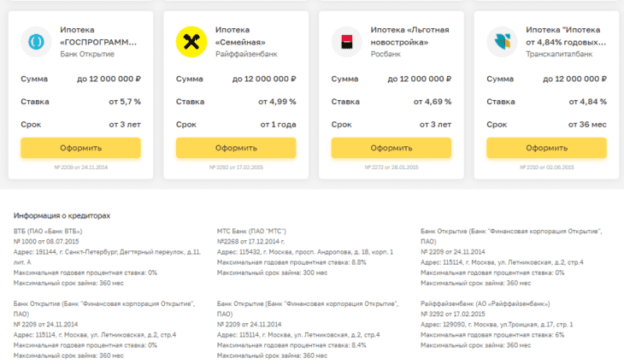The height and width of the screenshot is (364, 624).
Task: Click the Rosbank red-black logo icon
Action: (x=347, y=42)
